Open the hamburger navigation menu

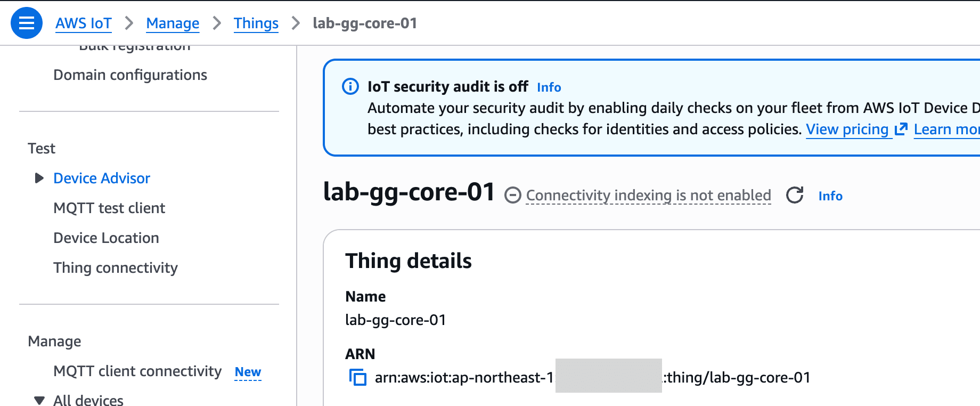tap(27, 23)
